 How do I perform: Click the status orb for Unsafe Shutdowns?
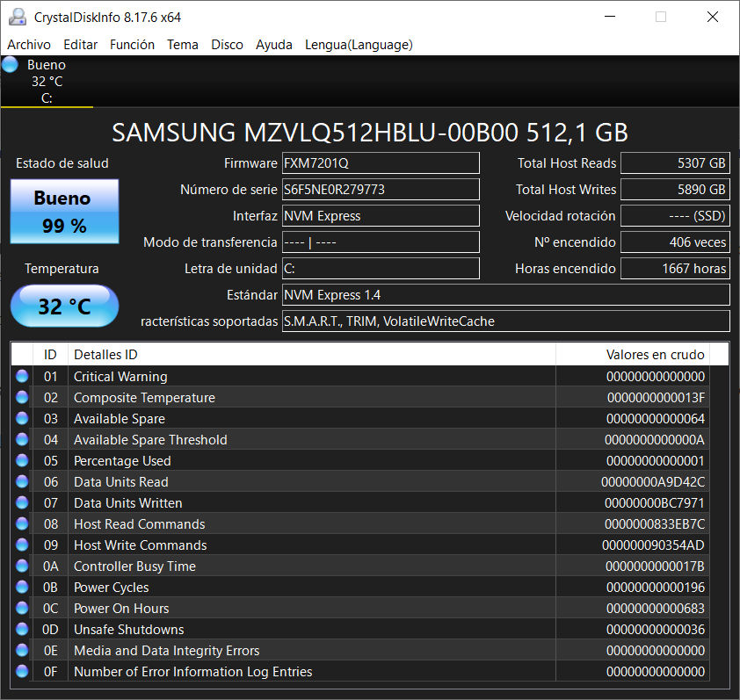point(22,629)
